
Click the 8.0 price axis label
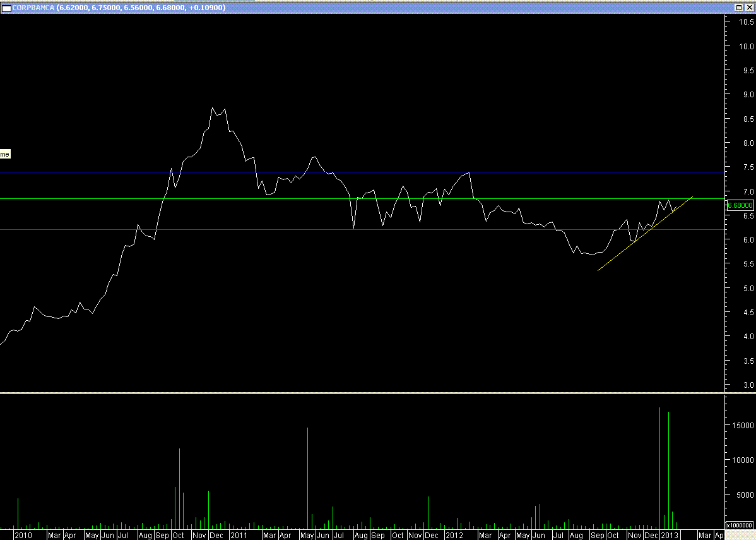748,143
